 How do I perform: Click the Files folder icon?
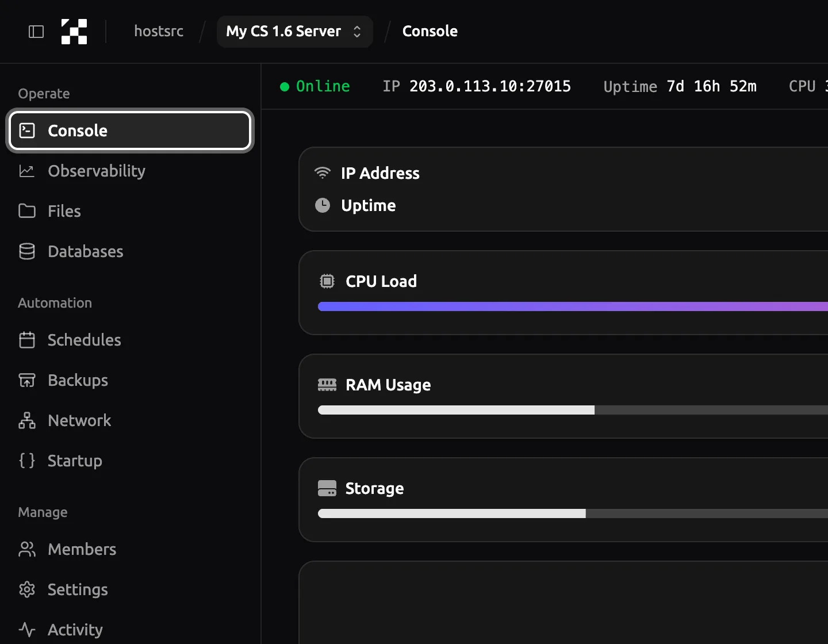tap(27, 211)
